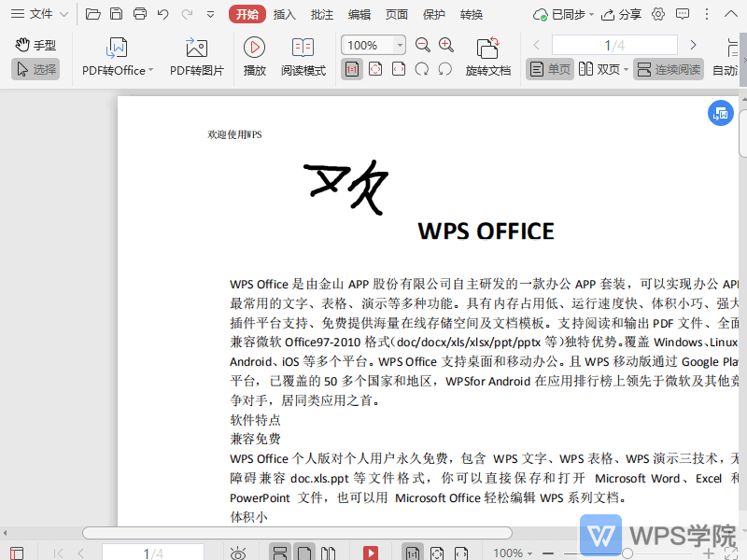
Task: Click the blue floating convert button
Action: [x=720, y=113]
